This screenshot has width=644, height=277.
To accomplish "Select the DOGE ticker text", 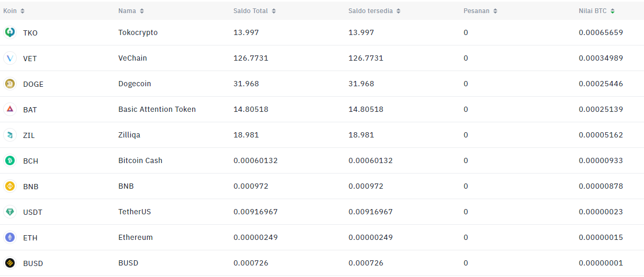I will [x=33, y=84].
